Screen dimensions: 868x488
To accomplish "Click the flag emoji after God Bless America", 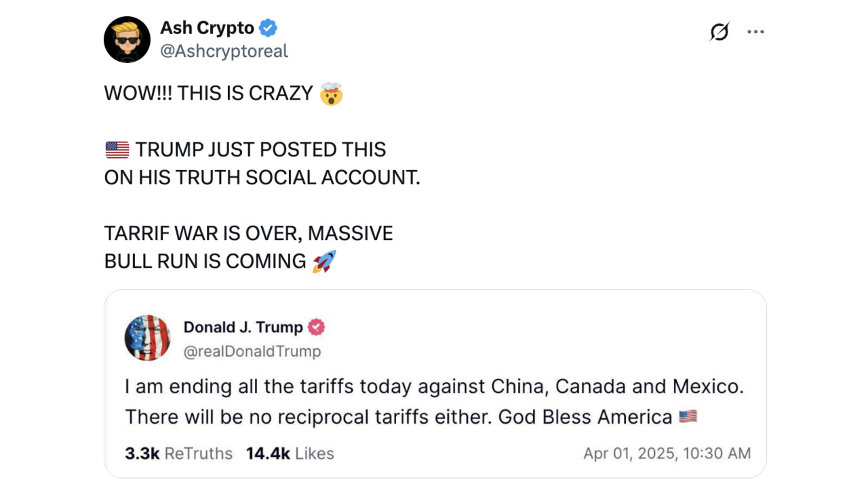I will [688, 416].
